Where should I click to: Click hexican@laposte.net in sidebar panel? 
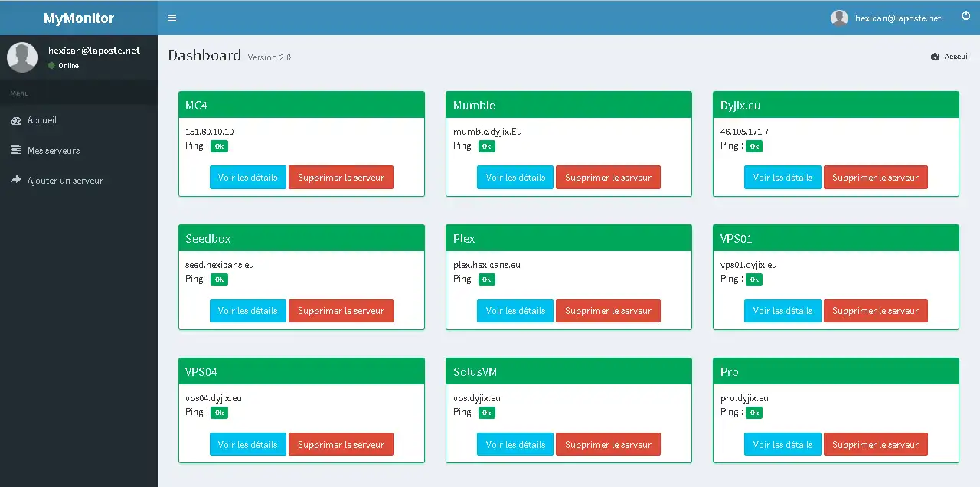point(94,51)
